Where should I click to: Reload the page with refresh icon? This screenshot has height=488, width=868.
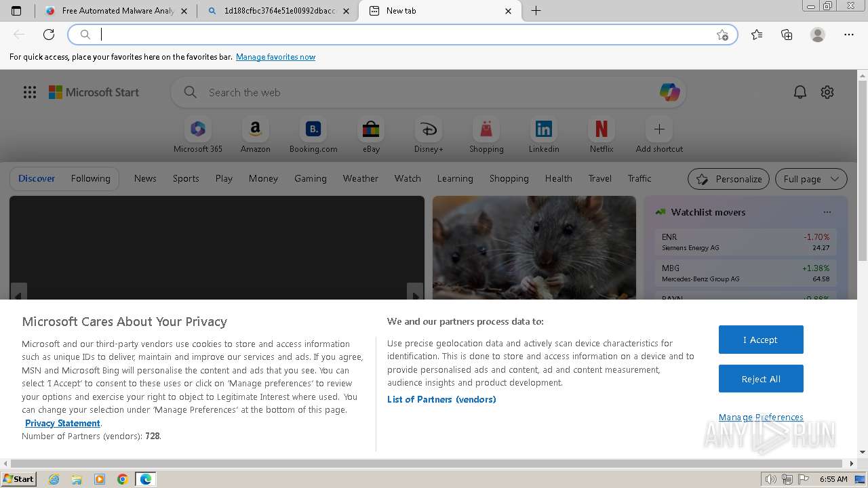tap(49, 35)
